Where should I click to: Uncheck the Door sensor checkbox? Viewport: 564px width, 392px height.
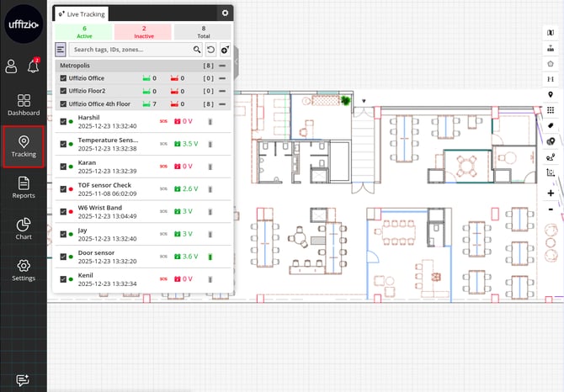pyautogui.click(x=63, y=257)
